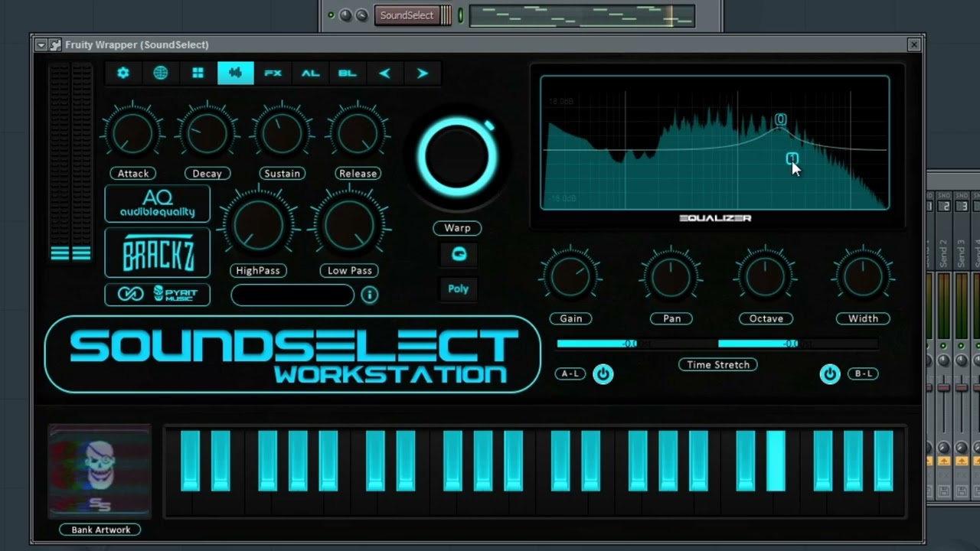Click the empty preset name field

coord(292,295)
